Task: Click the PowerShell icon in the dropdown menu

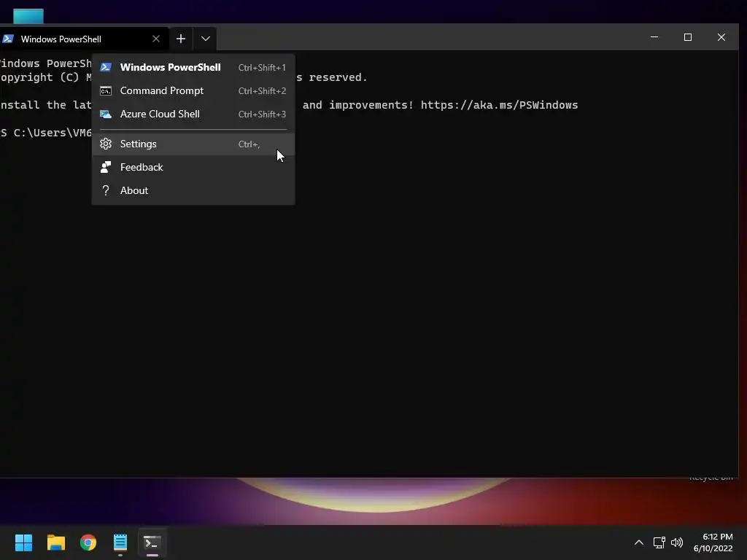Action: tap(106, 67)
